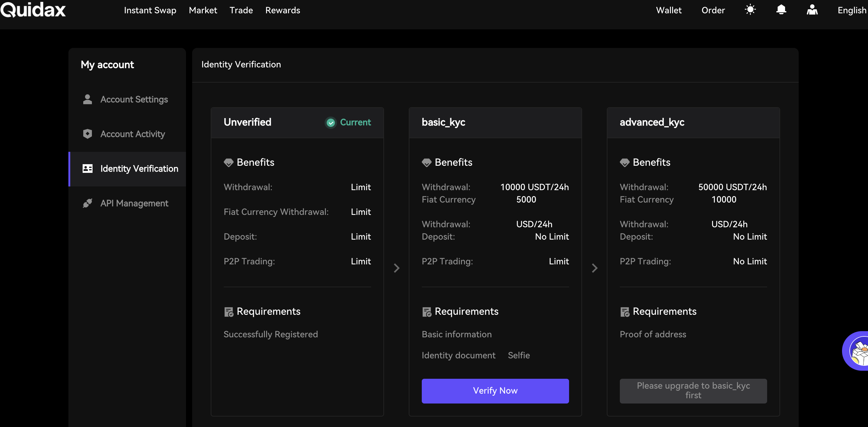The image size is (868, 427).
Task: Click 'P2P Trading:' label in advanced_kyc card
Action: pos(645,261)
